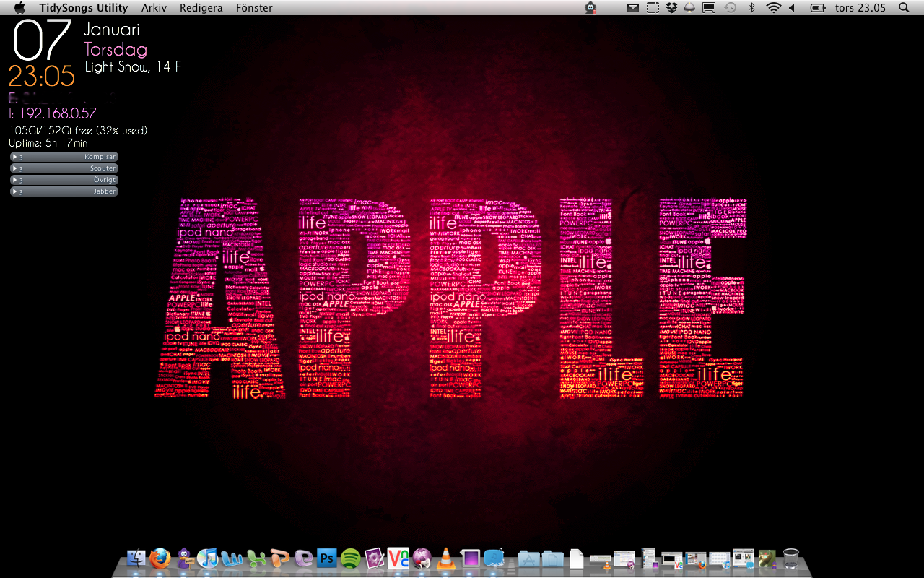This screenshot has height=578, width=924.
Task: Open the Documents folder stack in Dock
Action: pos(552,558)
